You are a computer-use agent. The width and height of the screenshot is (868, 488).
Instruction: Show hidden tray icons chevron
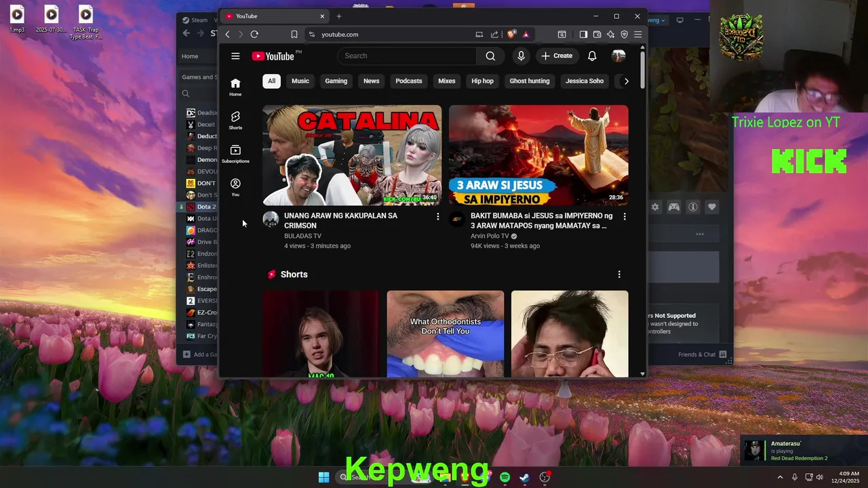click(780, 477)
